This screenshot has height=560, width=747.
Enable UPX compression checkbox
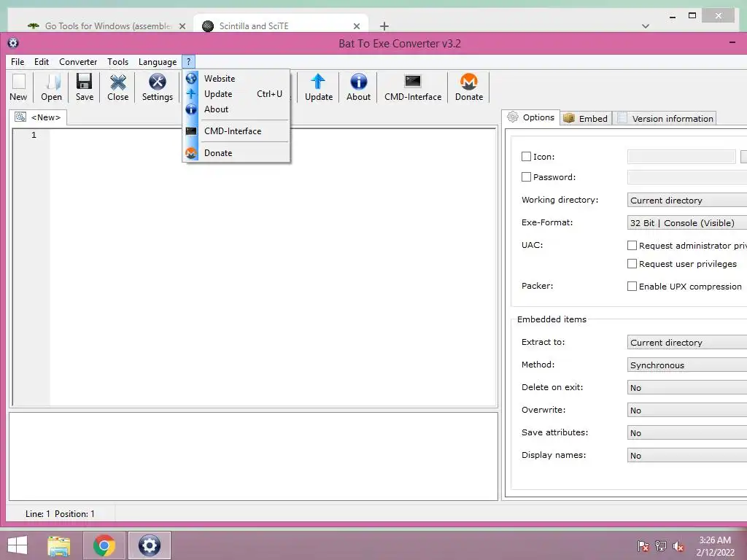[632, 286]
